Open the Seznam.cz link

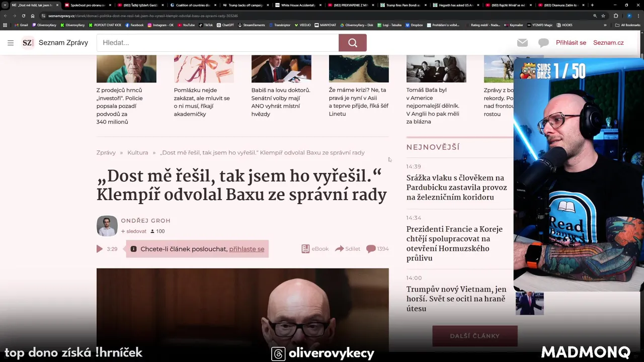click(608, 43)
